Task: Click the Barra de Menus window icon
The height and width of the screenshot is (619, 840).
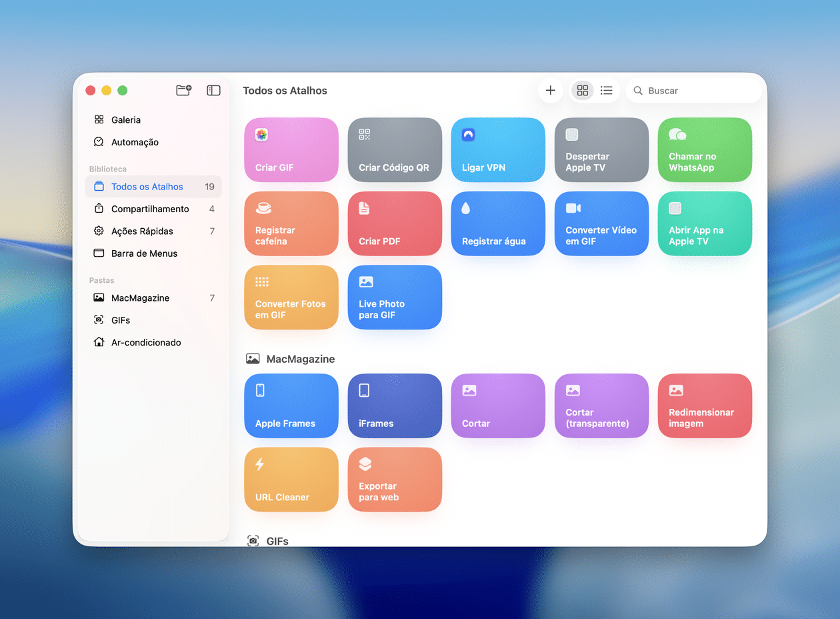Action: [99, 253]
